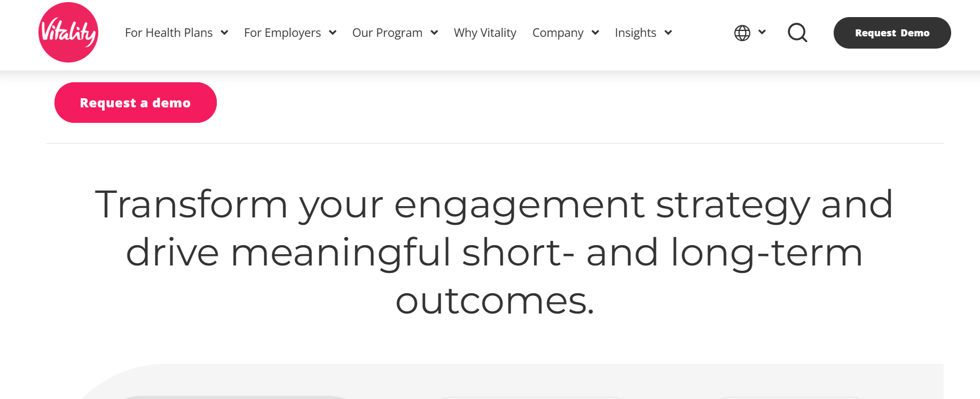Click the Vitality logo

pos(68,33)
